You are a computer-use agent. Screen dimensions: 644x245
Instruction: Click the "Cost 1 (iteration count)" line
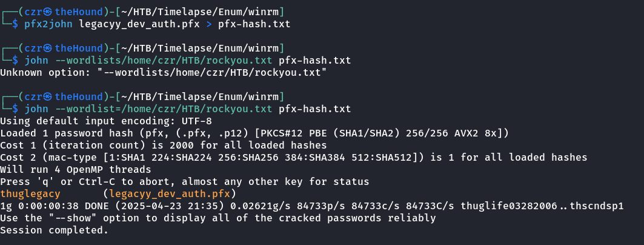(164, 146)
